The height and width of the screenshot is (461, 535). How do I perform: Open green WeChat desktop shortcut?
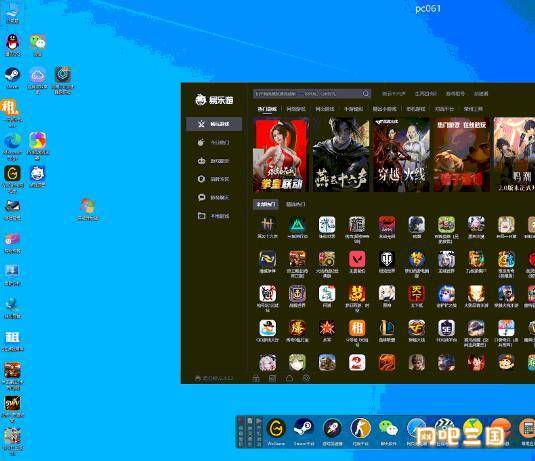point(38,45)
